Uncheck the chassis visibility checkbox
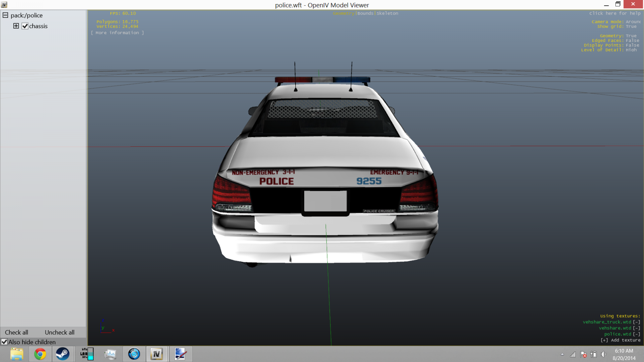The image size is (644, 362). (25, 26)
